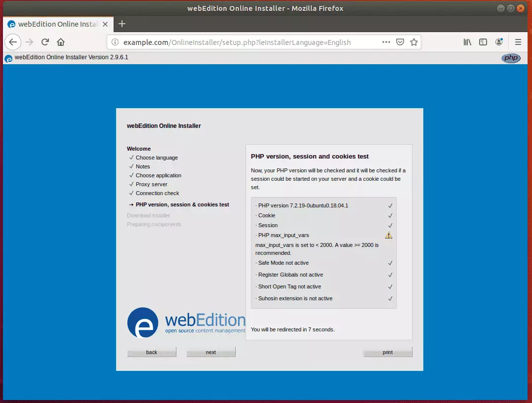Select the webEdition Online Installer tab

click(58, 24)
